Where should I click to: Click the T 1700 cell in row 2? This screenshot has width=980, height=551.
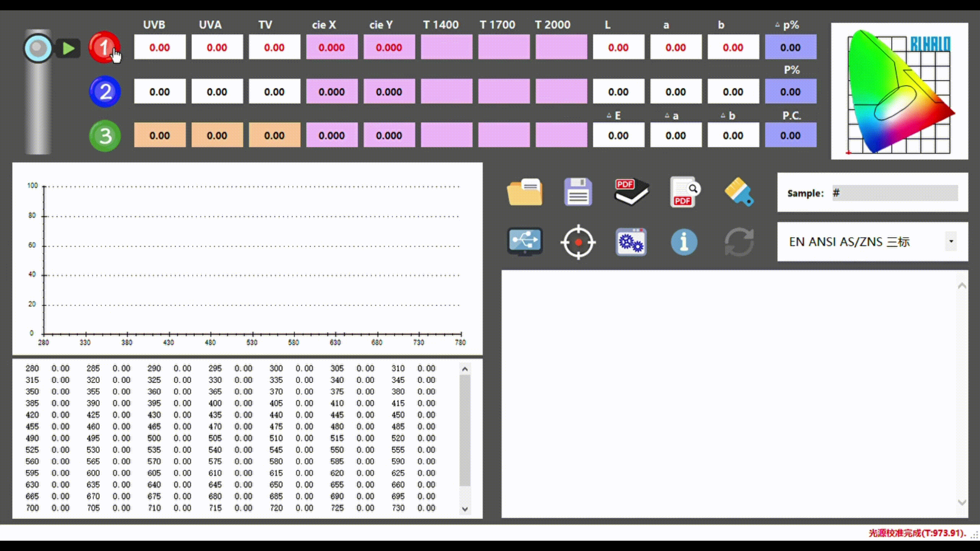504,91
